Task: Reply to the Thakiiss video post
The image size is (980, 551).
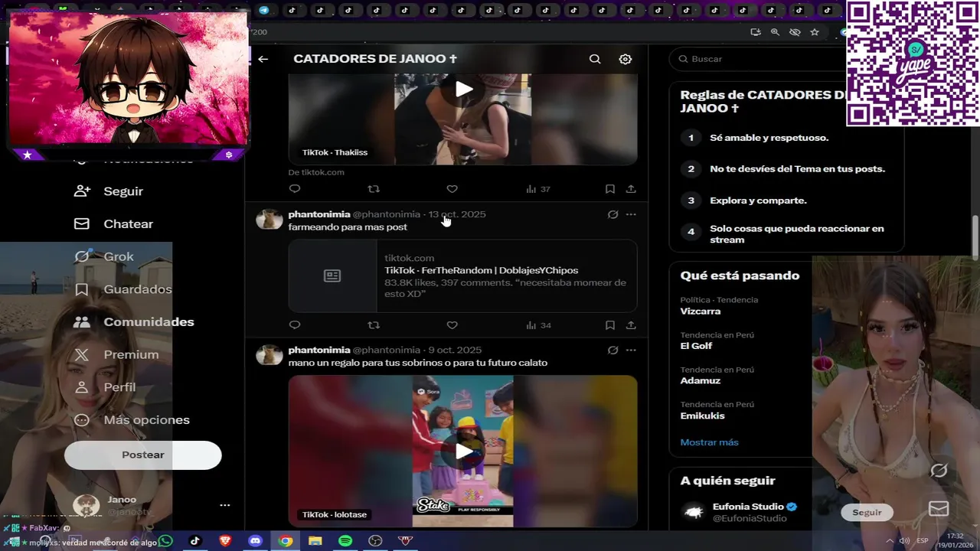Action: 295,189
